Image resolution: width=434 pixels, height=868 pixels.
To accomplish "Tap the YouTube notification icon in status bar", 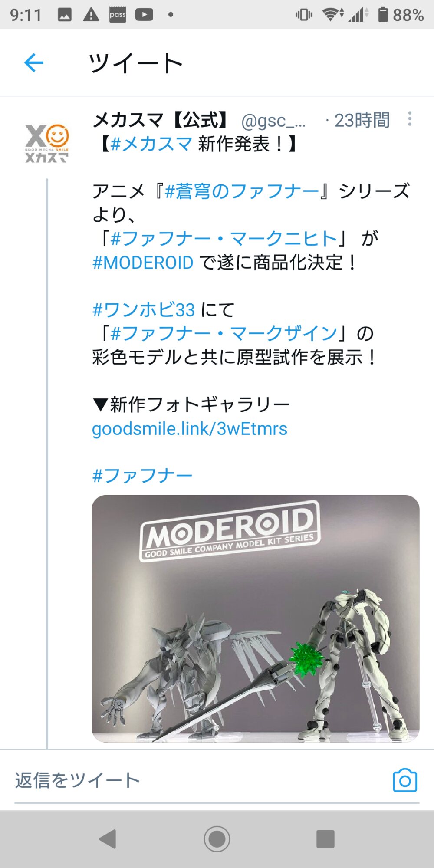I will (144, 15).
